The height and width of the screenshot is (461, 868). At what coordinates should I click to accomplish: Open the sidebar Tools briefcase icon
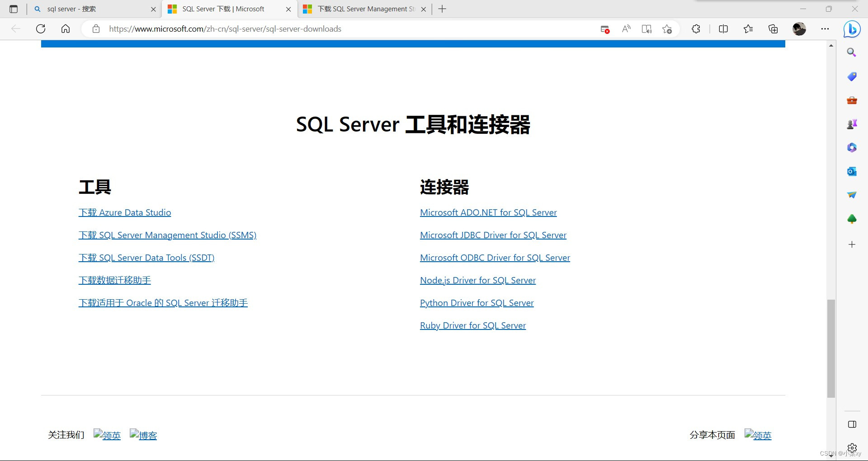852,100
